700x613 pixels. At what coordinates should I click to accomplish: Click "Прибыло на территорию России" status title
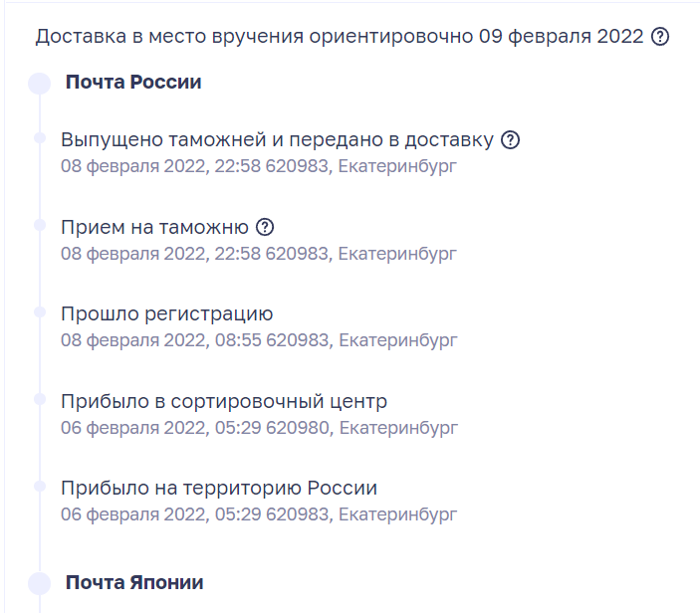219,489
